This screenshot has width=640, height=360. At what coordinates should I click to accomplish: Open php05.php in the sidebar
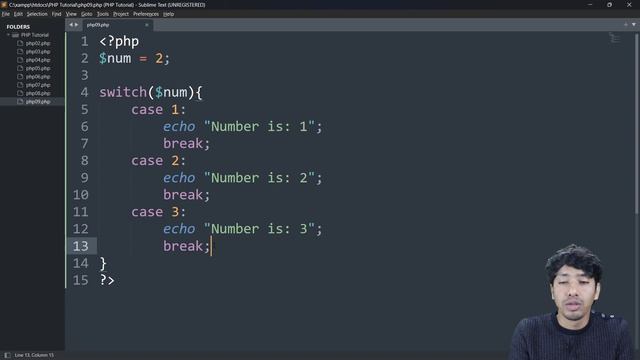(38, 69)
